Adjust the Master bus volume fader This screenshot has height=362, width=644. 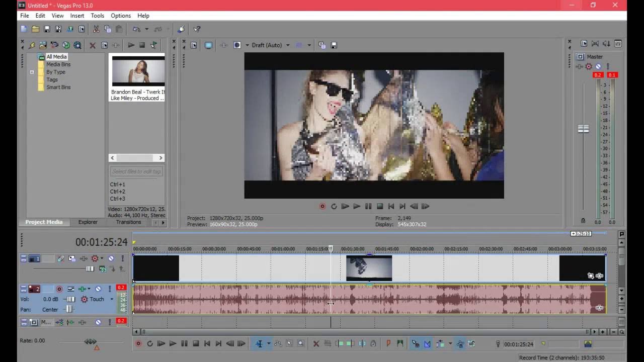[583, 129]
